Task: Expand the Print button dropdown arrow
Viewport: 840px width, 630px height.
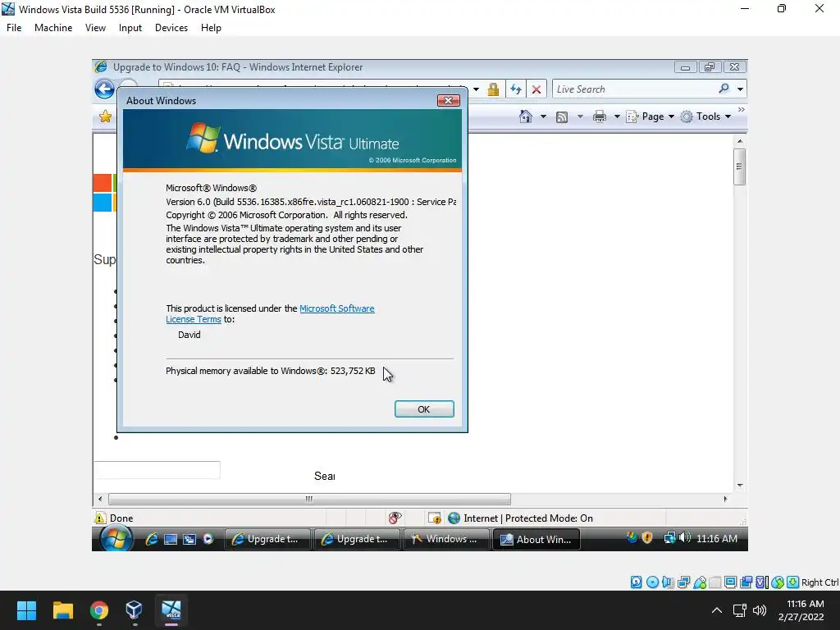Action: pyautogui.click(x=617, y=116)
